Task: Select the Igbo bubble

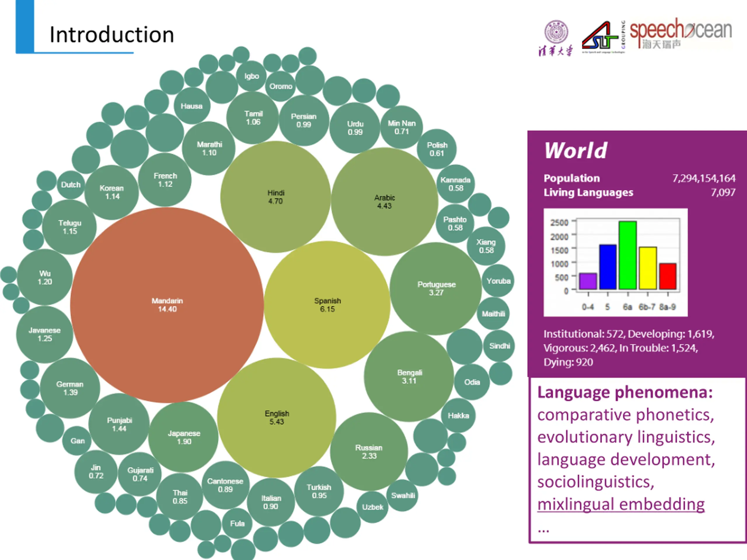Action: coord(251,76)
